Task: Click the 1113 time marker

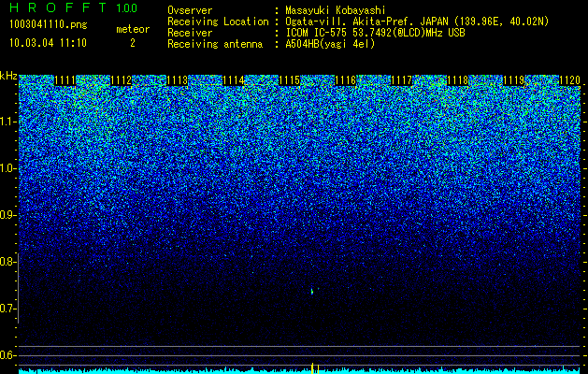Action: pos(178,80)
